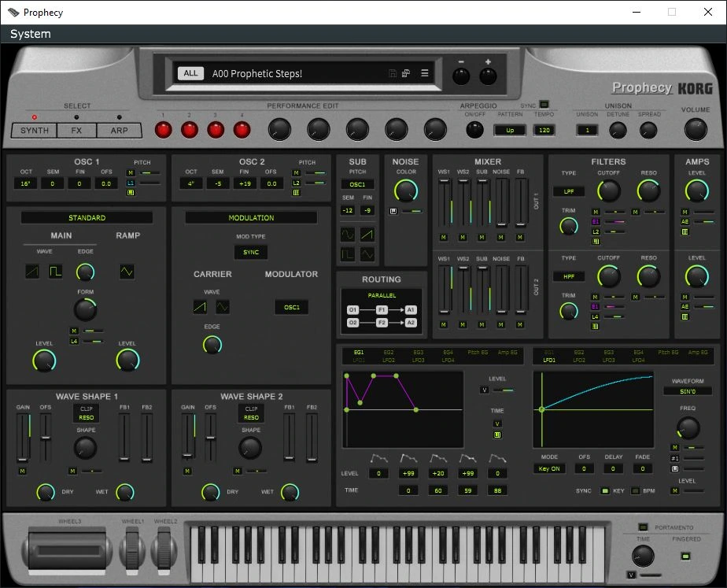727x588 pixels.
Task: Select OSC 2 carrier triangle wave icon
Action: (x=223, y=306)
